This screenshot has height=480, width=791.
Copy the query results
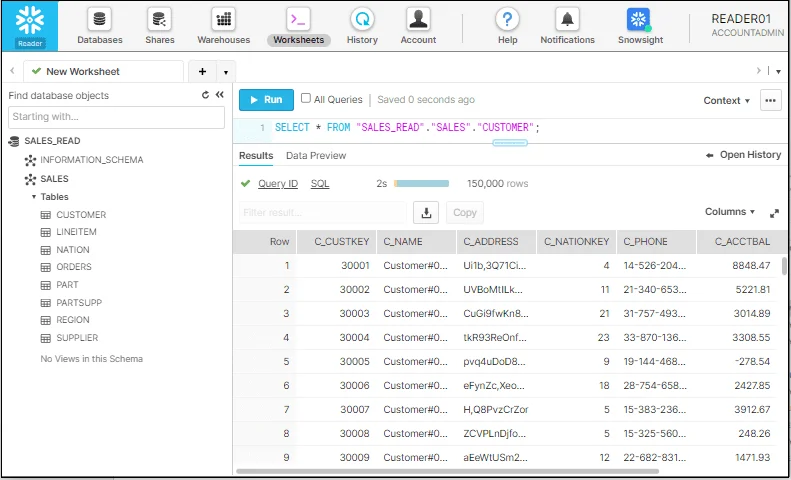point(465,213)
